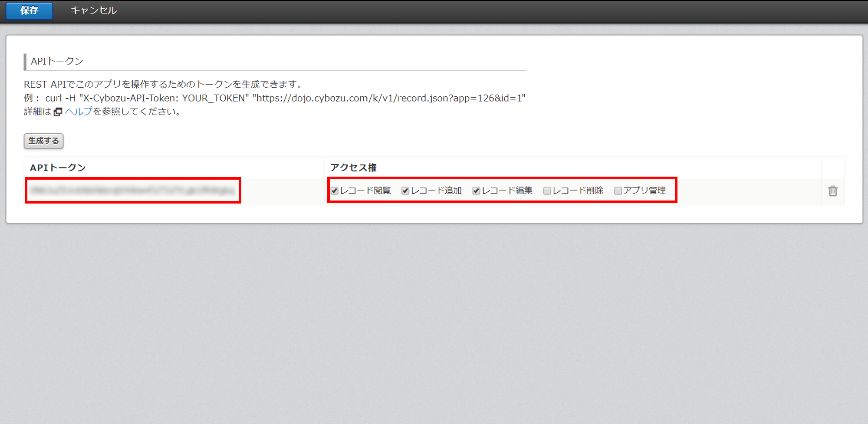Uncheck the レコード閲覧 checkbox
The image size is (868, 424).
tap(335, 191)
